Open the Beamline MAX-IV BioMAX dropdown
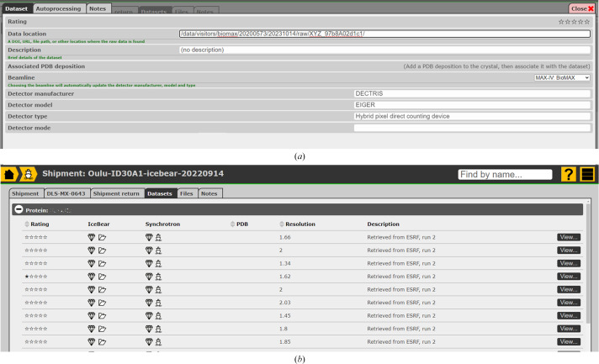599x364 pixels. pos(562,77)
